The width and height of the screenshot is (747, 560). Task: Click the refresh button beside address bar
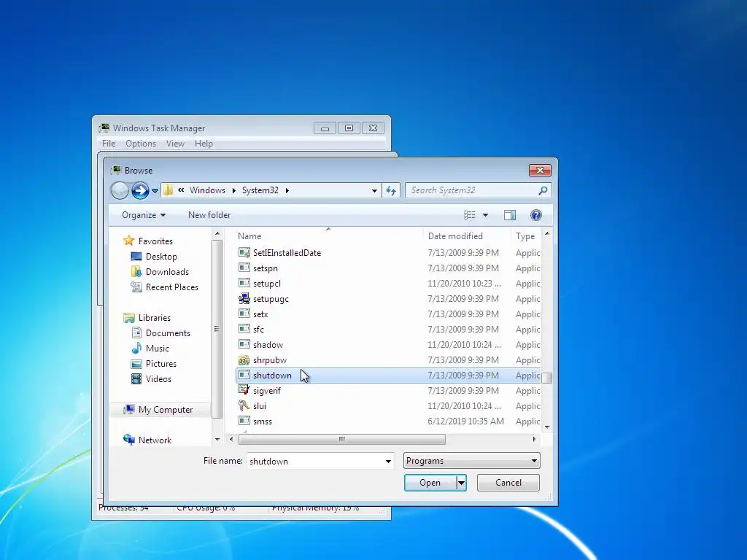[x=391, y=190]
